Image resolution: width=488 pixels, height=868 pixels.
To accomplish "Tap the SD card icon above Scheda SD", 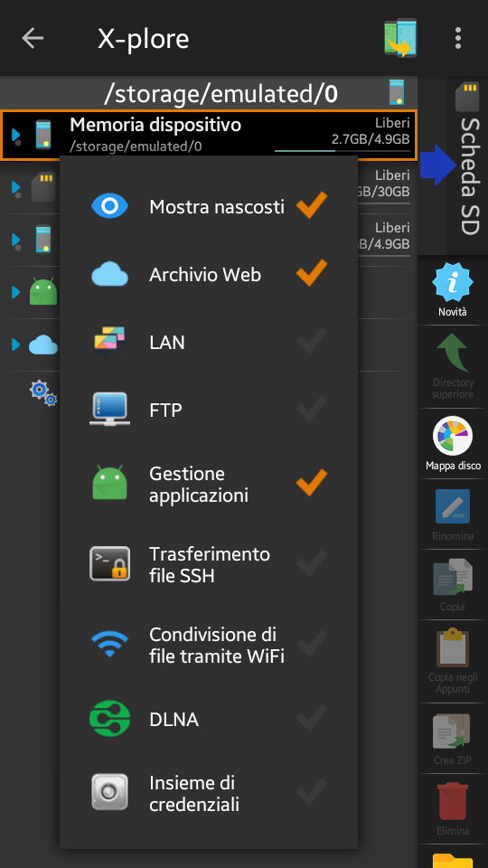I will coord(467,97).
